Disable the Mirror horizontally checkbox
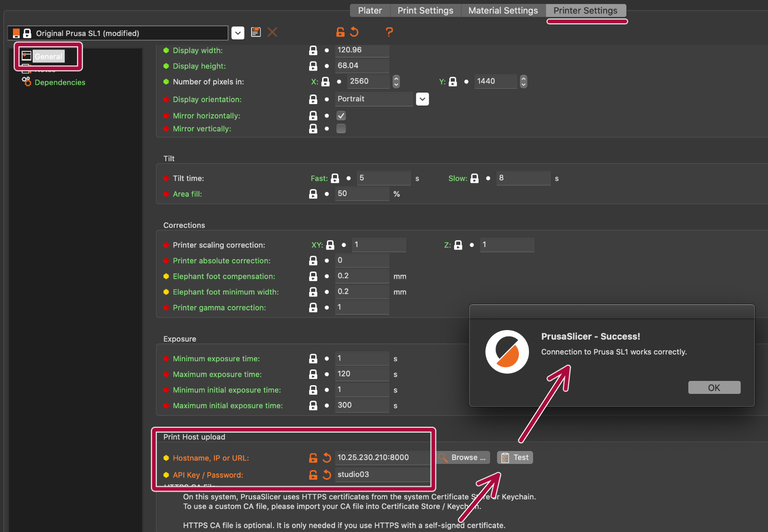 341,116
